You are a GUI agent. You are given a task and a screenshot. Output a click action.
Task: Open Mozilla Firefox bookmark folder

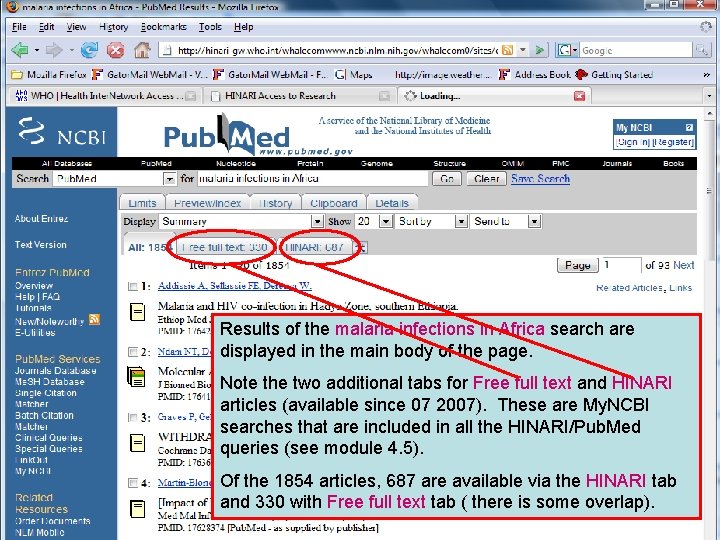click(49, 74)
